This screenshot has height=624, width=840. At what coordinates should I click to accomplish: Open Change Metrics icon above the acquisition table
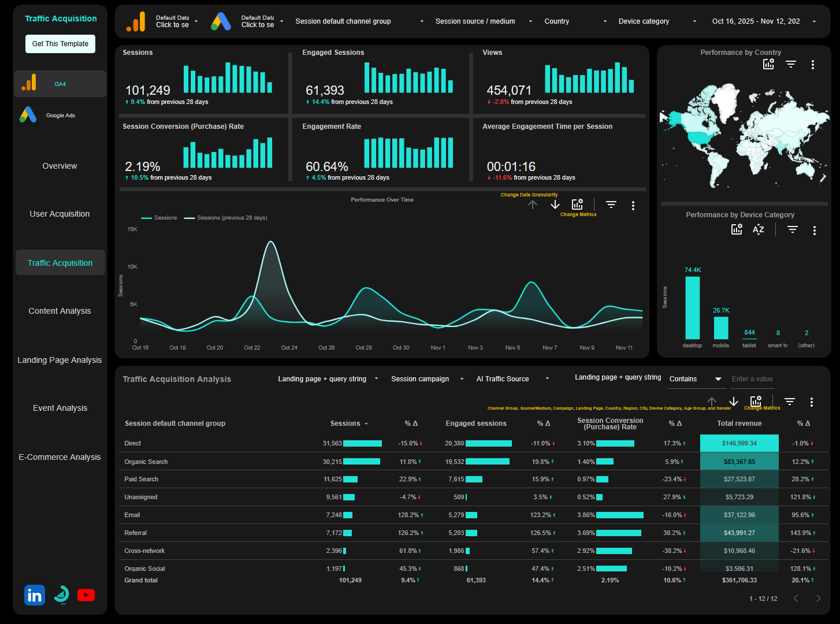click(756, 401)
